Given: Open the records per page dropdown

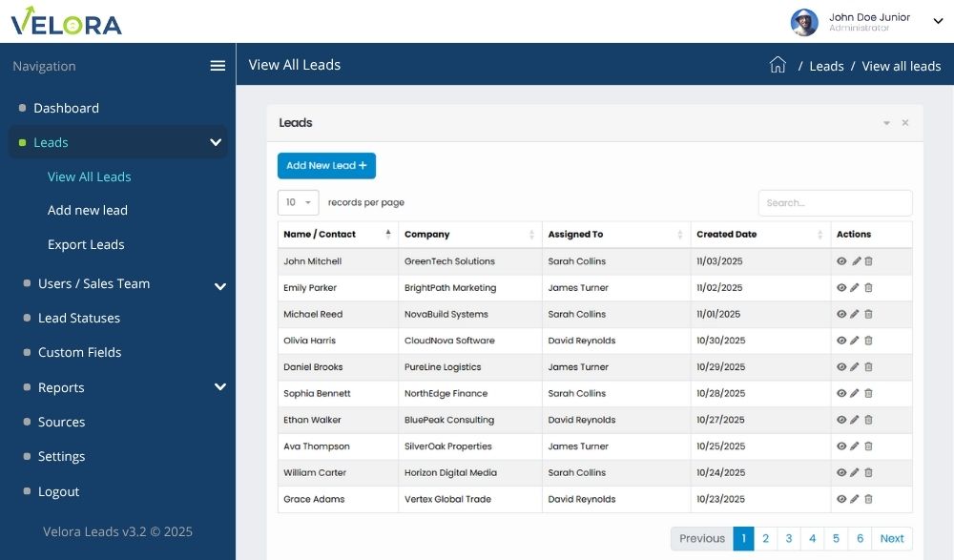Looking at the screenshot, I should (x=298, y=202).
